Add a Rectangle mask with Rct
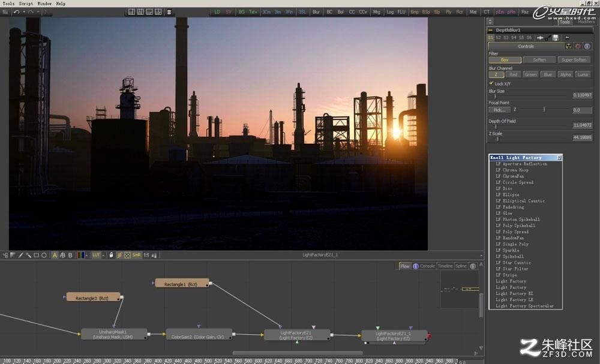This screenshot has width=600, height=364. 460,12
